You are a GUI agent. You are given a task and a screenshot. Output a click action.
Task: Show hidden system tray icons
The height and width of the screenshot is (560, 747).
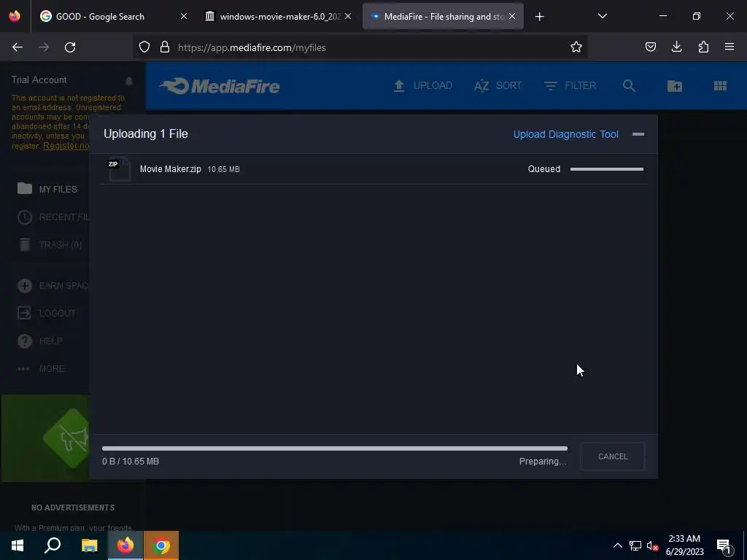[617, 545]
